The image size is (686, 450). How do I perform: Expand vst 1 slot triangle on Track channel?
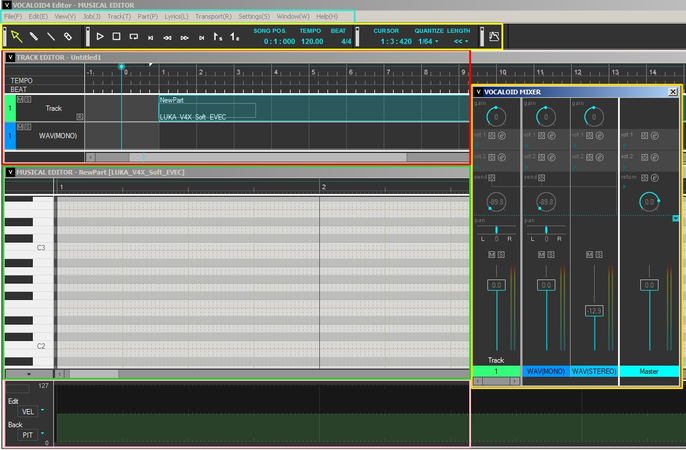click(477, 145)
